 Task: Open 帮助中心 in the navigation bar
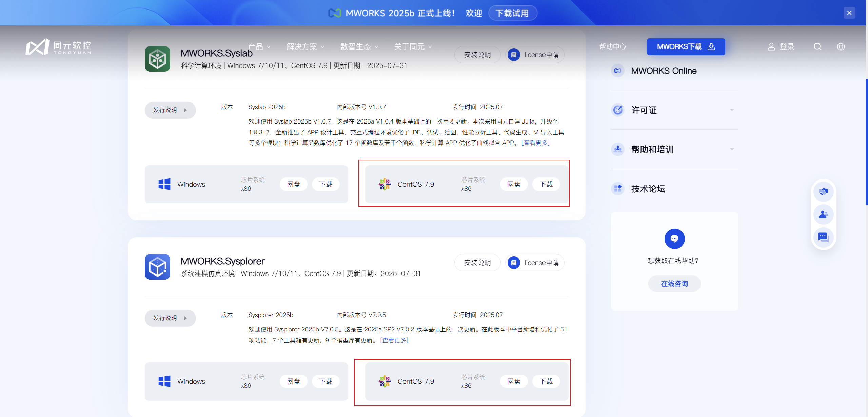click(x=613, y=46)
